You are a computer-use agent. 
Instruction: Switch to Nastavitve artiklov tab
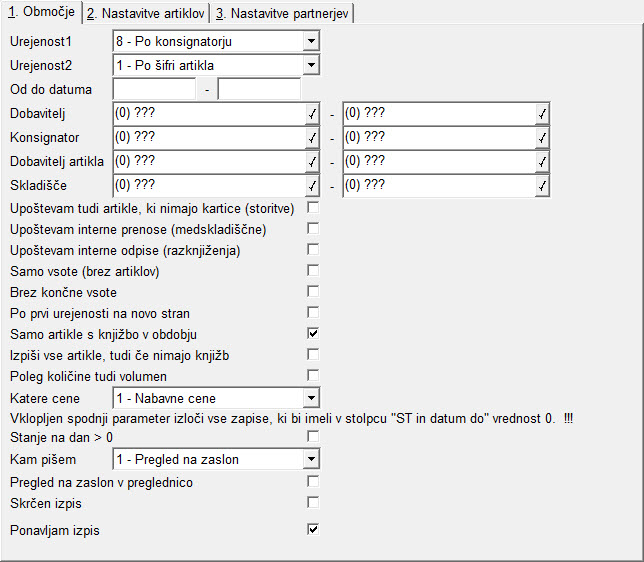pyautogui.click(x=146, y=13)
